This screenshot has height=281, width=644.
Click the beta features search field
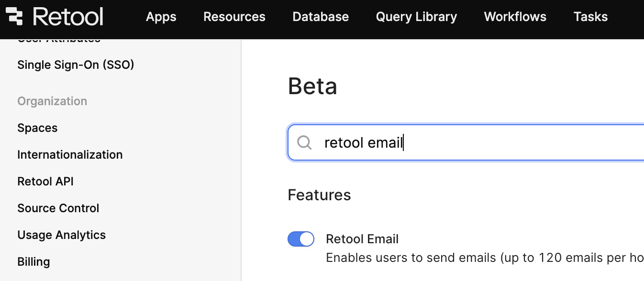coord(466,142)
